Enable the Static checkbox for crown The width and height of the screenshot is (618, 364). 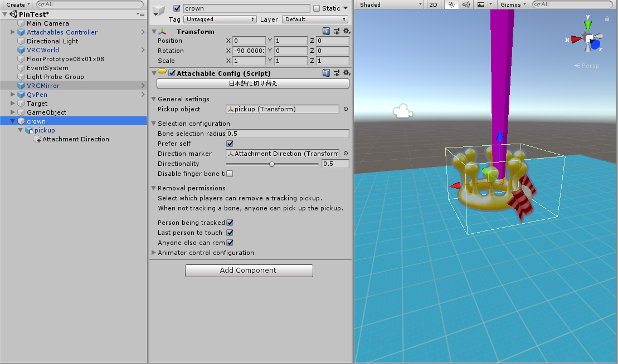(317, 8)
